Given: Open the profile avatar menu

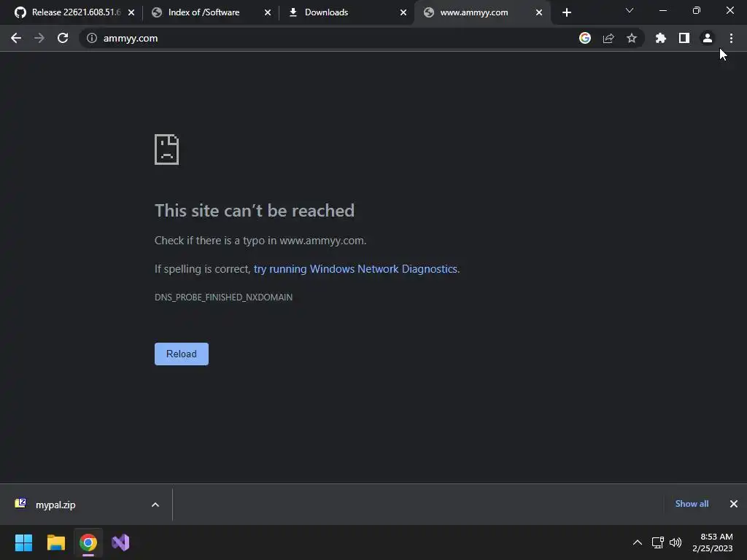Looking at the screenshot, I should point(708,38).
